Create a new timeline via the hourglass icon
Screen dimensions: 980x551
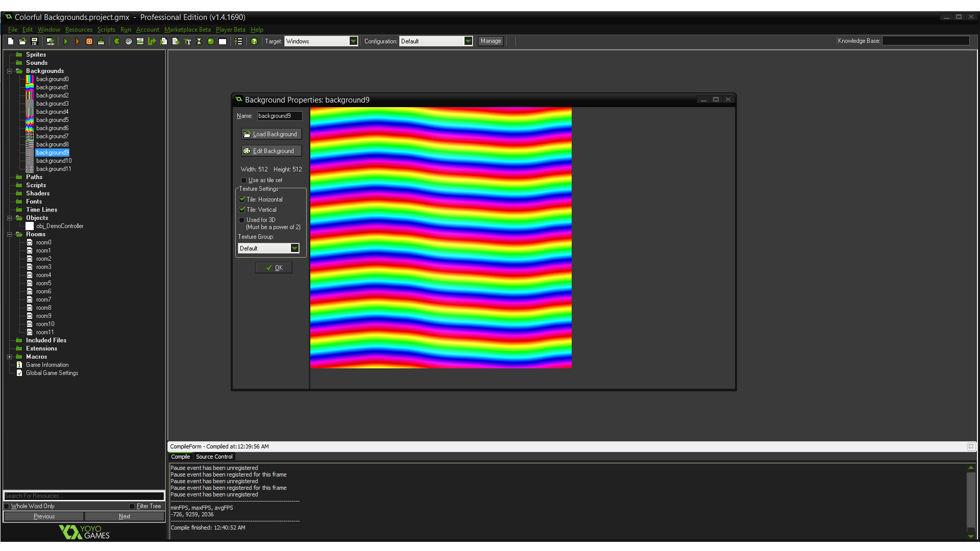click(199, 41)
